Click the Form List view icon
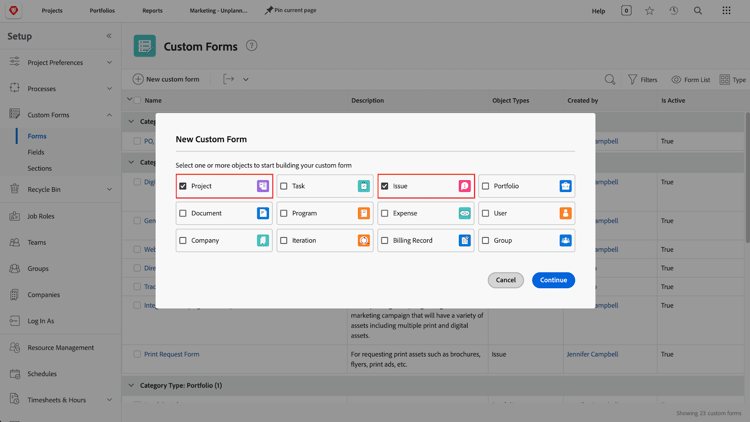The width and height of the screenshot is (750, 422). tap(676, 79)
